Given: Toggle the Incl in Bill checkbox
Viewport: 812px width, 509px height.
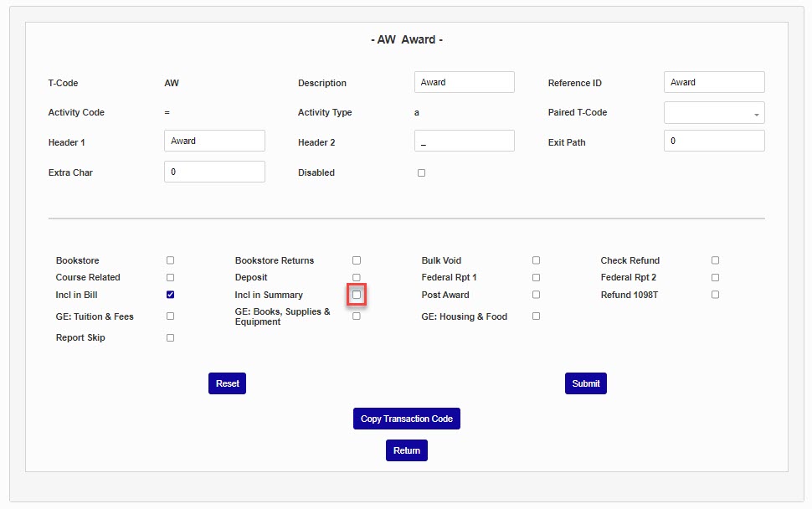Looking at the screenshot, I should 171,295.
